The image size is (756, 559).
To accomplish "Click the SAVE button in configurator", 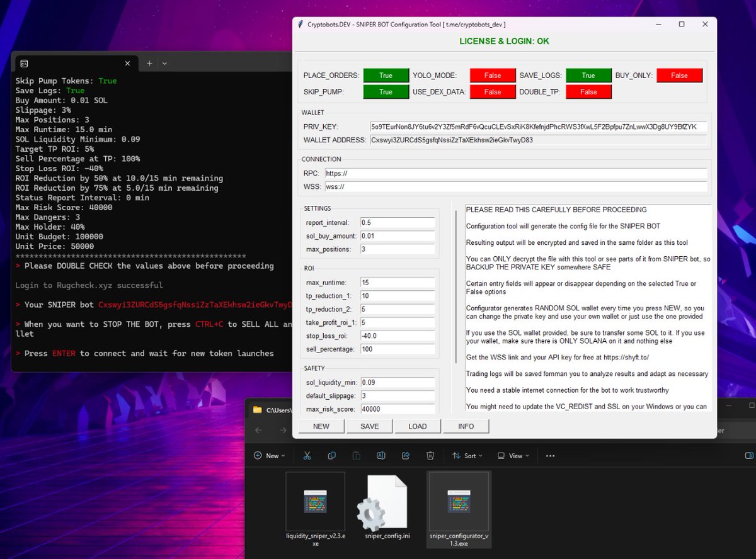I will [370, 426].
